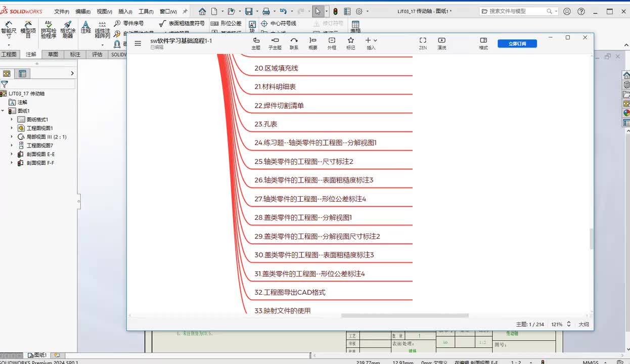630x364 pixels.
Task: Expand the 工程图视图1 tree node
Action: 12,128
